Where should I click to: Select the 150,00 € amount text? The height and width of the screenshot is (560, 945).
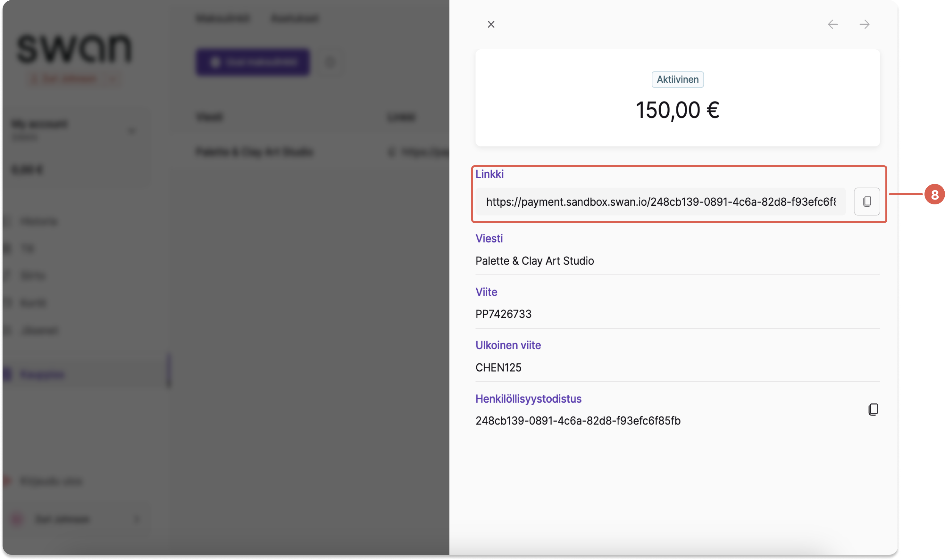(x=677, y=110)
